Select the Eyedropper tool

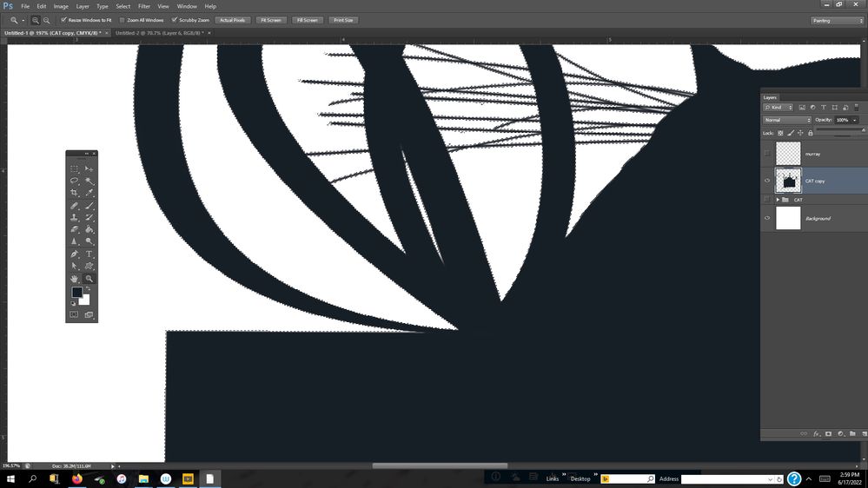point(89,193)
